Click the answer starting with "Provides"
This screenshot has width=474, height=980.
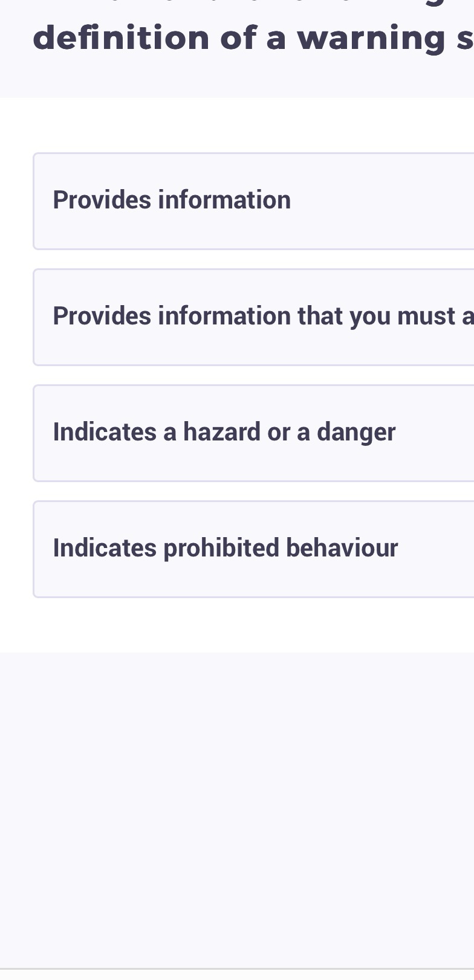(x=242, y=201)
